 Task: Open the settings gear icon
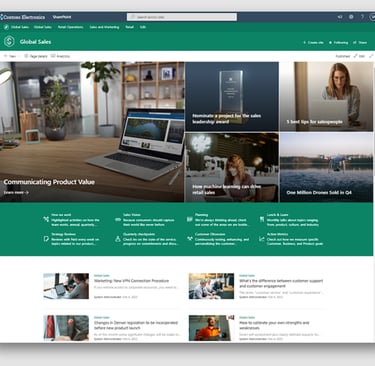point(351,17)
